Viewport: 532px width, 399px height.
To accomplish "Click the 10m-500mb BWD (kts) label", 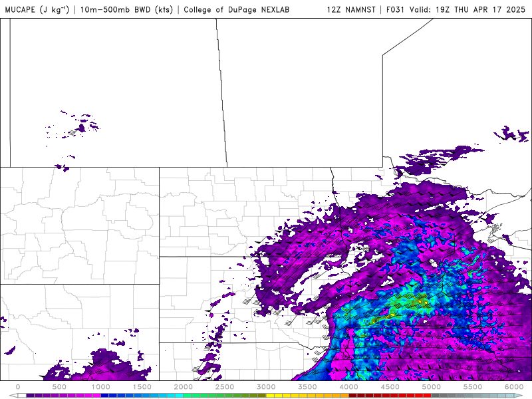I will coord(126,9).
